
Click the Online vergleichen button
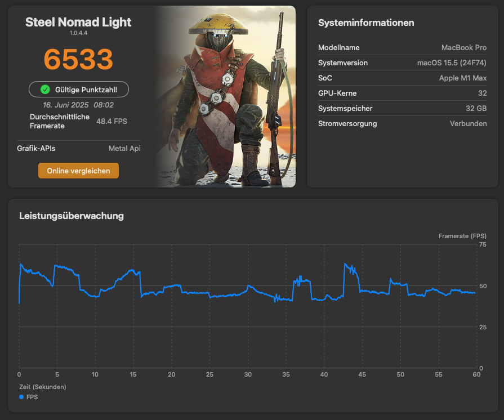tap(78, 171)
